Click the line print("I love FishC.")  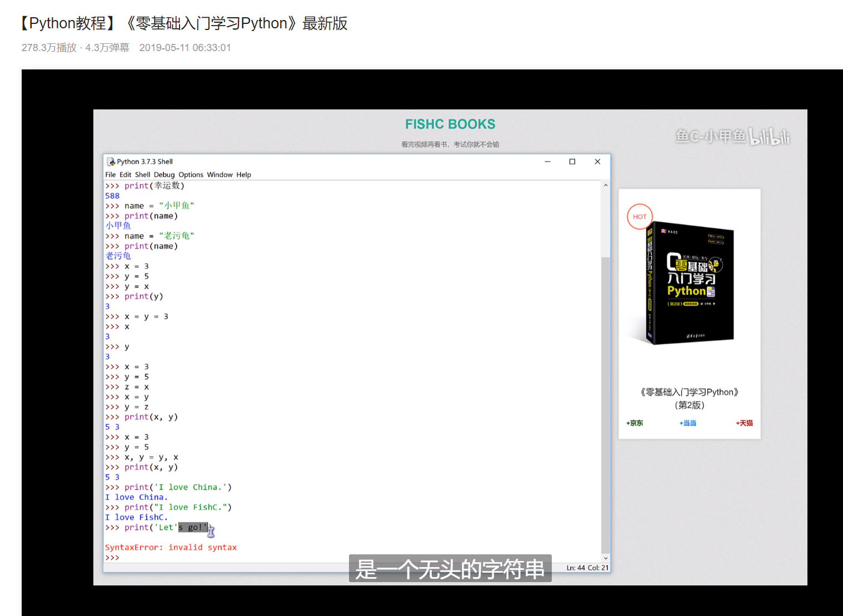click(168, 507)
